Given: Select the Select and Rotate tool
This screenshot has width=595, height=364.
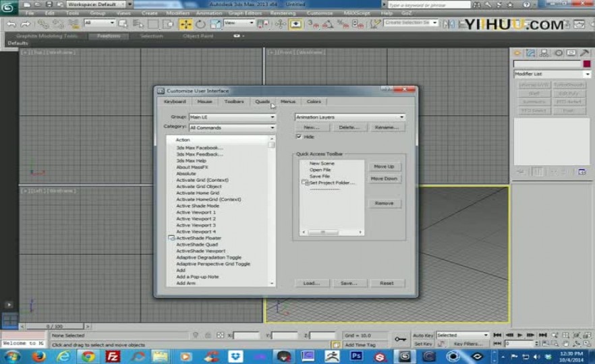Looking at the screenshot, I should [200, 24].
